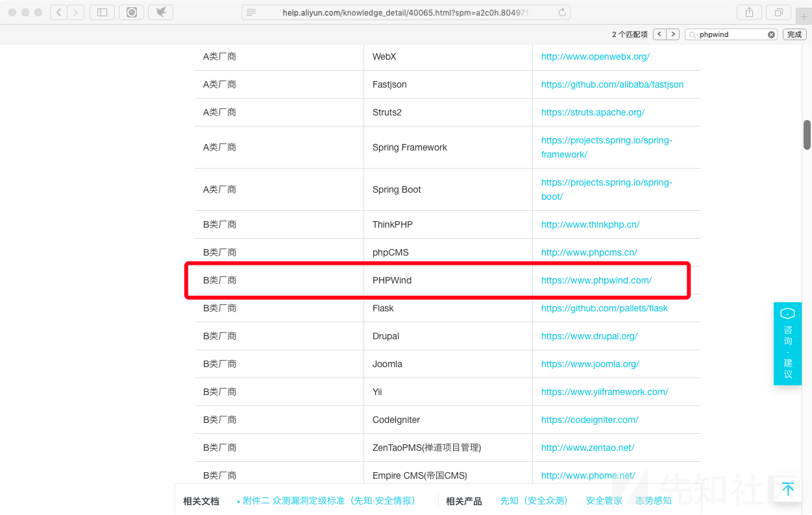
Task: Open the struts.apache.org link
Action: pos(593,112)
